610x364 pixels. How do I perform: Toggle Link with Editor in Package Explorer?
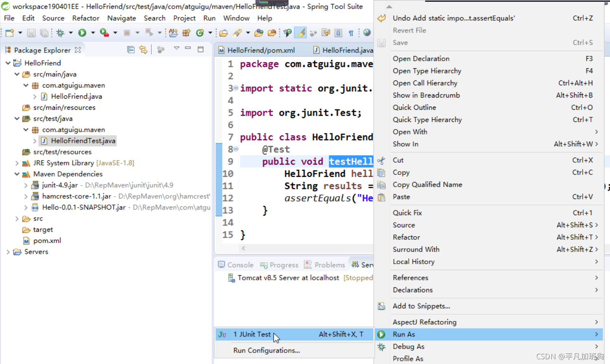tap(143, 50)
